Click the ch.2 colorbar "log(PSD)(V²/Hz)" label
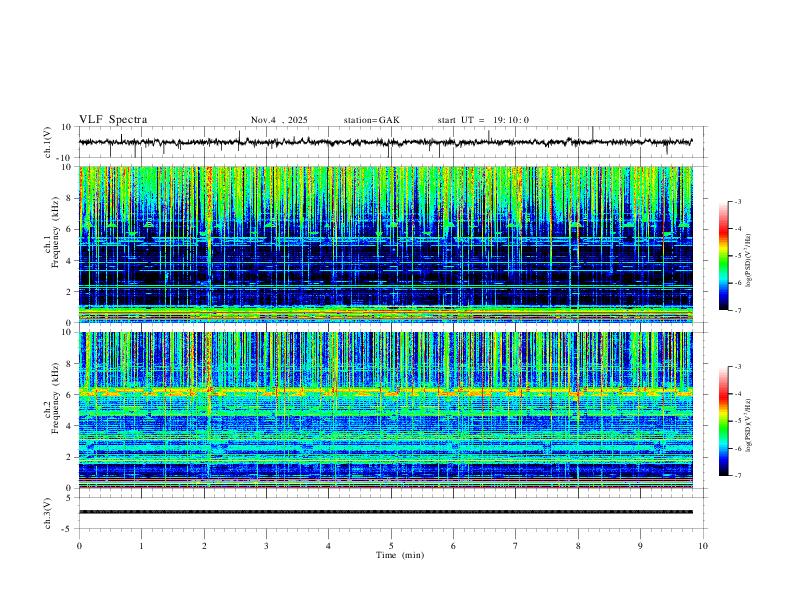 tap(749, 425)
